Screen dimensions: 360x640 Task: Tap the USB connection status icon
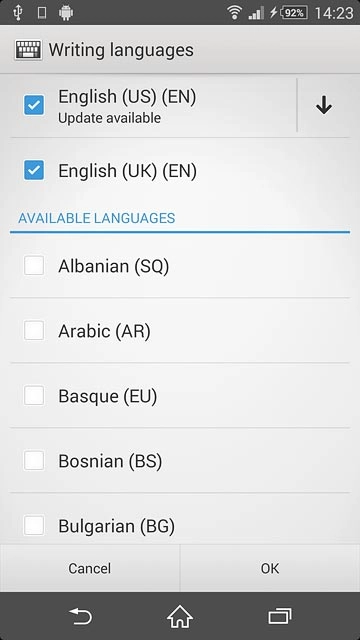click(17, 13)
